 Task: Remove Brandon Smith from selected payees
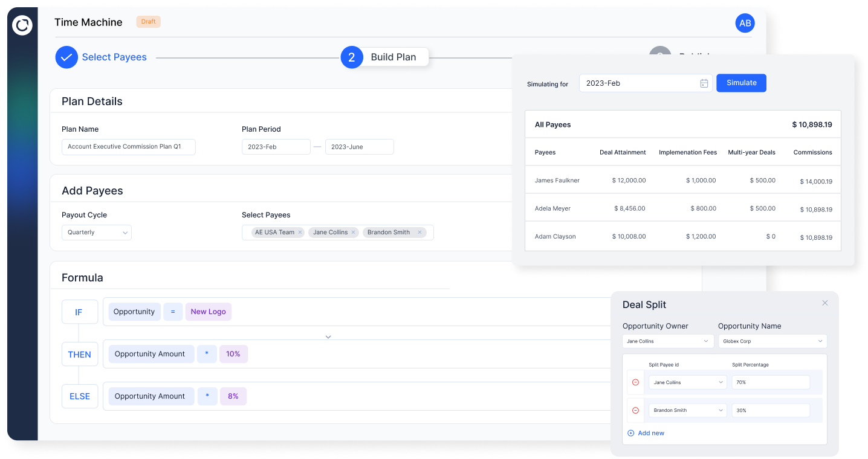(420, 232)
